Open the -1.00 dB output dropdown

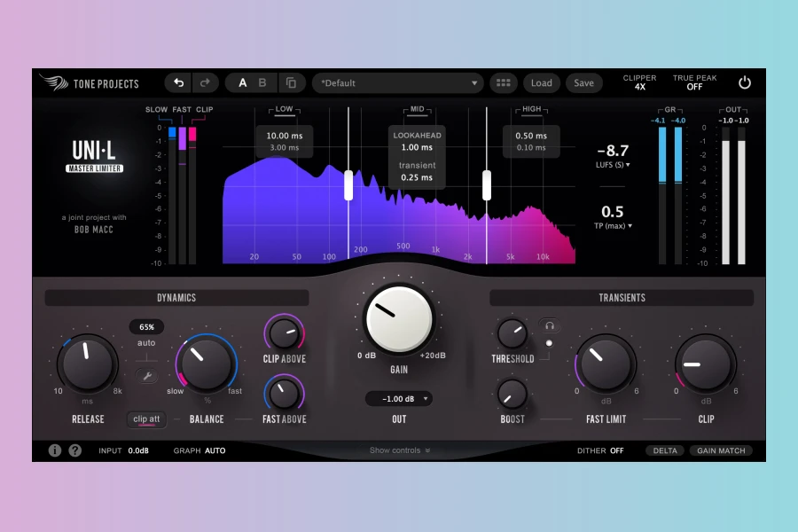tap(399, 399)
